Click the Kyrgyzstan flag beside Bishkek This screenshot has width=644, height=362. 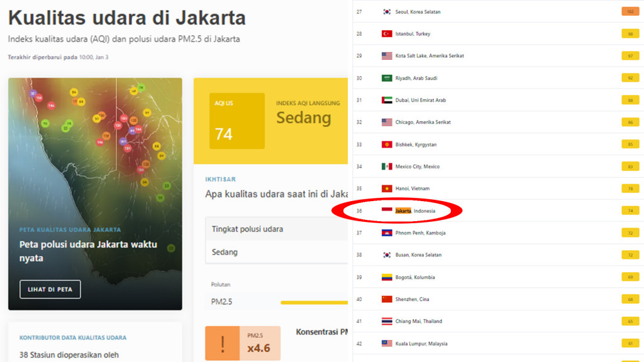(387, 145)
